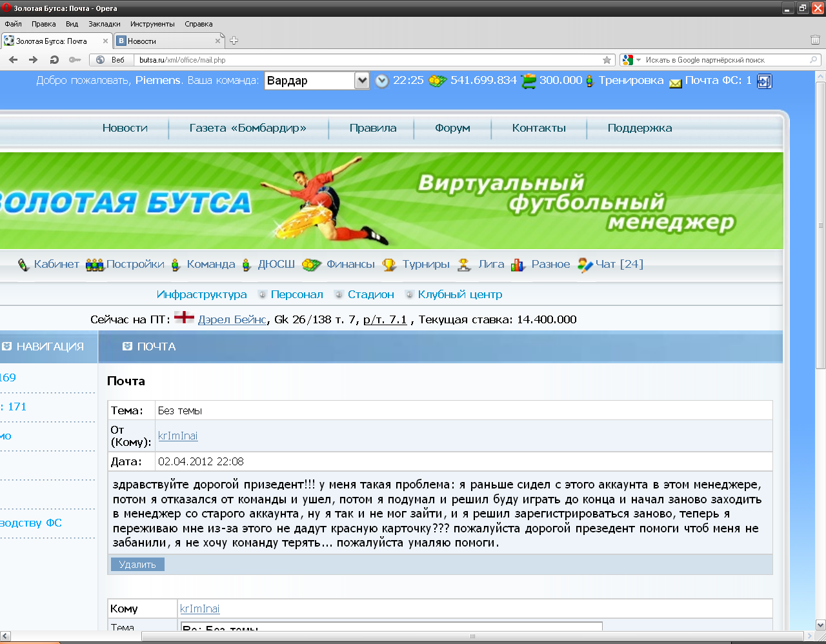Image resolution: width=826 pixels, height=644 pixels.
Task: Close the Золотая Бутса: Почта tab
Action: (x=105, y=41)
